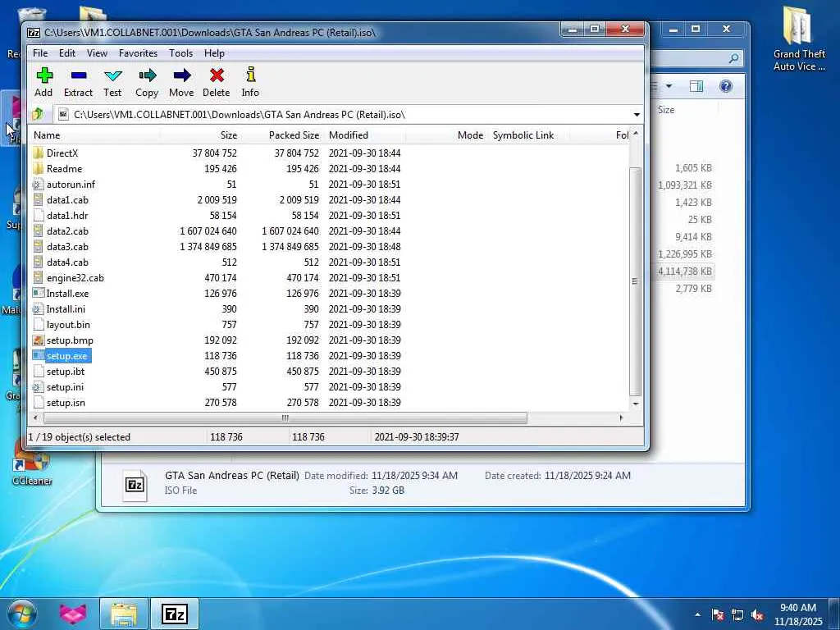This screenshot has height=630, width=840.
Task: Click the Explorer search magnifier icon
Action: click(x=734, y=58)
